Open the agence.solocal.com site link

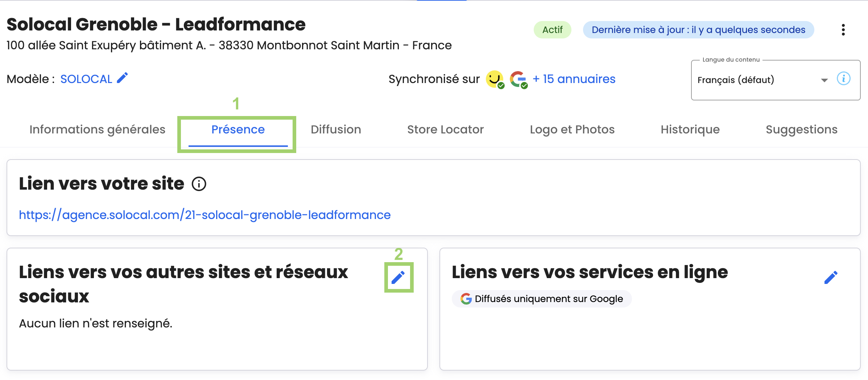[204, 215]
